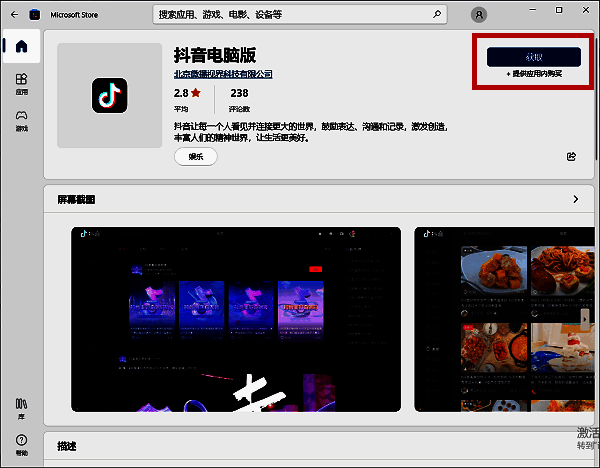
Task: Open the 库 (Library) sidebar icon
Action: (x=21, y=409)
